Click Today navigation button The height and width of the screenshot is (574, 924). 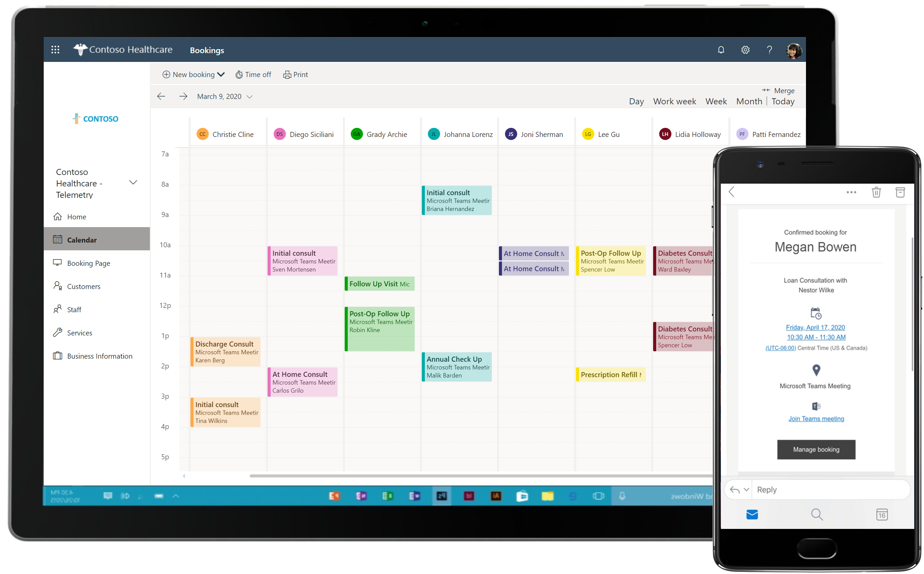click(x=783, y=101)
